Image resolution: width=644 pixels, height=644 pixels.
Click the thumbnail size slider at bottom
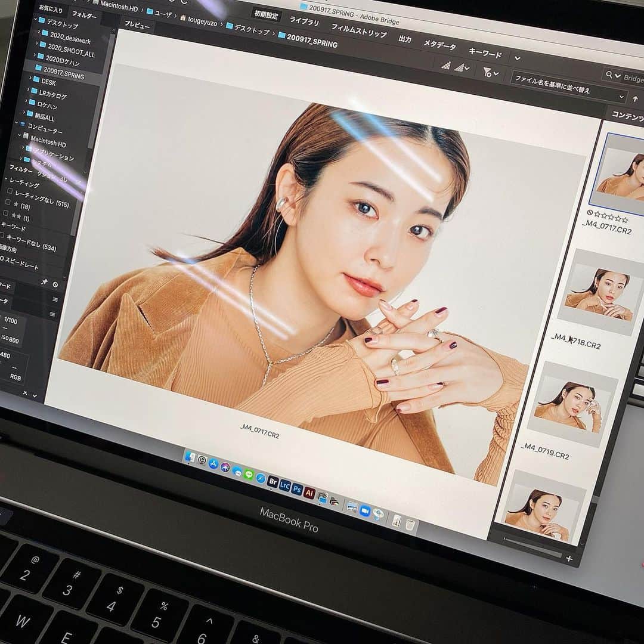532,547
